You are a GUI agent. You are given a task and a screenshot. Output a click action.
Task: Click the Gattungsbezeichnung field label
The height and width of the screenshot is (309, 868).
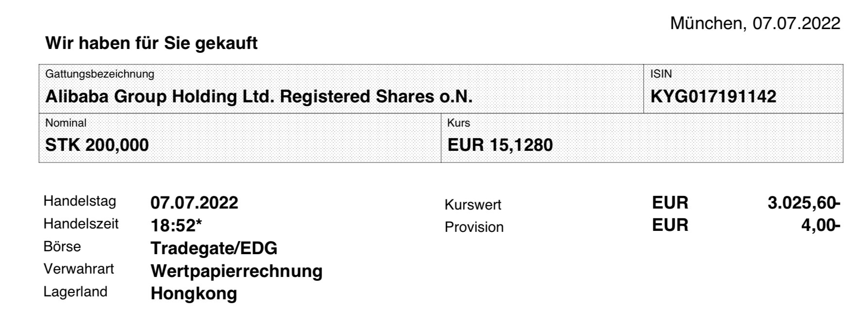click(x=100, y=74)
